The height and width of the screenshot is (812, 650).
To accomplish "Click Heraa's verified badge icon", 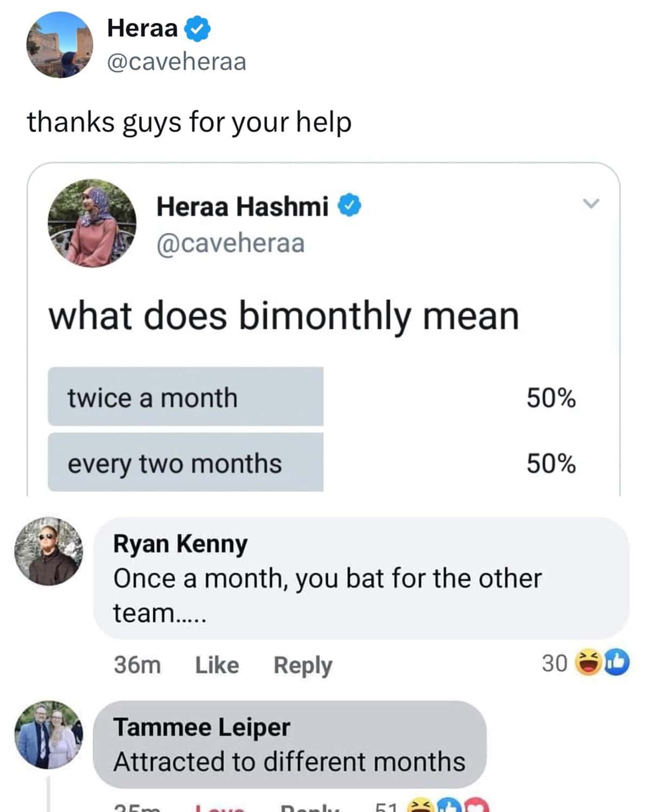I will coord(198,29).
